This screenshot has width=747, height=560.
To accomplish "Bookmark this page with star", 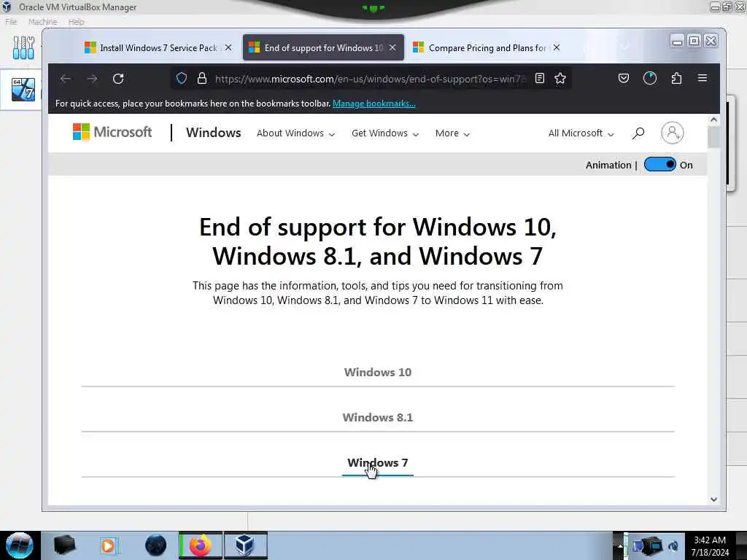I will coord(560,79).
